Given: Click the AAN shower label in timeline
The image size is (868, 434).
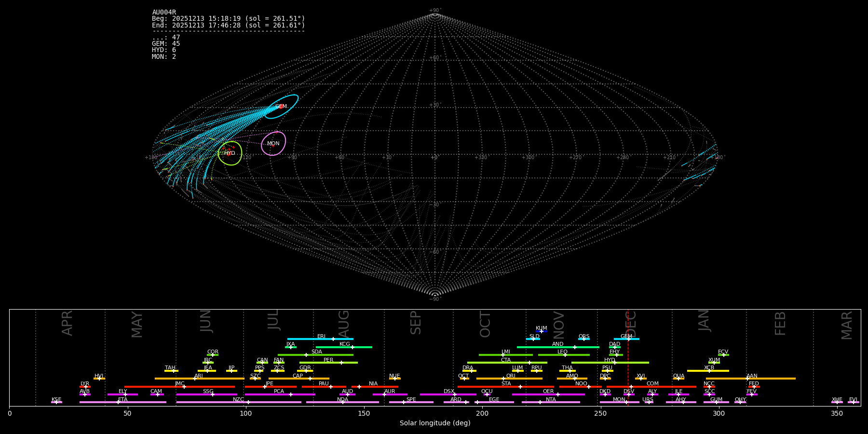Looking at the screenshot, I should [x=752, y=376].
